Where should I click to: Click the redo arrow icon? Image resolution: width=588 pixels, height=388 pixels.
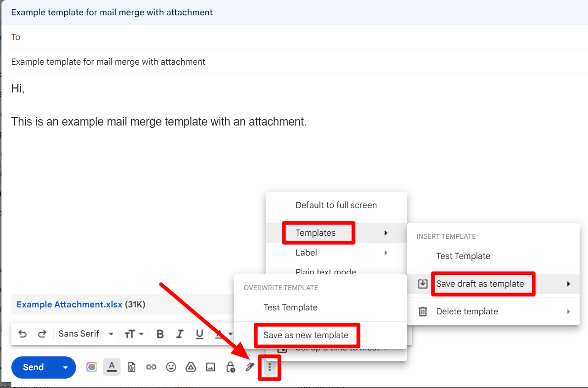click(42, 334)
